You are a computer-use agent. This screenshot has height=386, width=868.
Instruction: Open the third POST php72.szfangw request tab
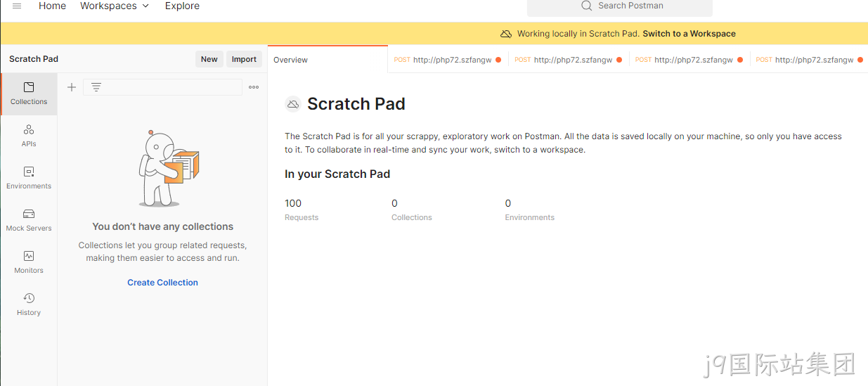pos(689,60)
